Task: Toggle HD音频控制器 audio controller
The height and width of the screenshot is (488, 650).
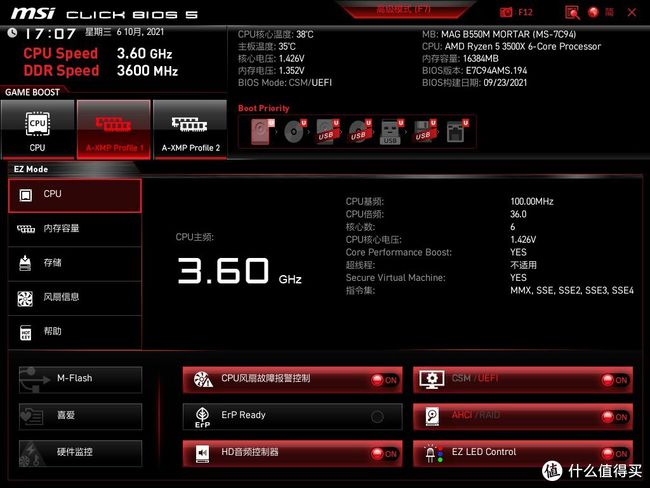Action: pos(292,453)
